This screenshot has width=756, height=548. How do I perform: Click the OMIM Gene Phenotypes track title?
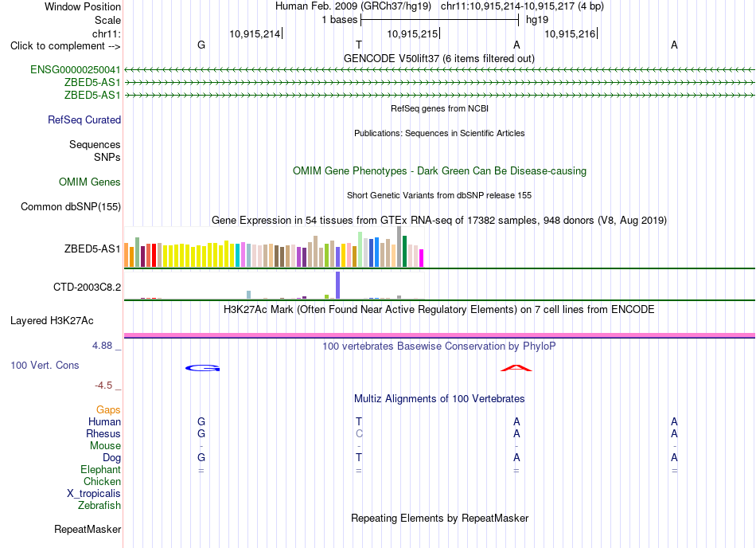(440, 170)
